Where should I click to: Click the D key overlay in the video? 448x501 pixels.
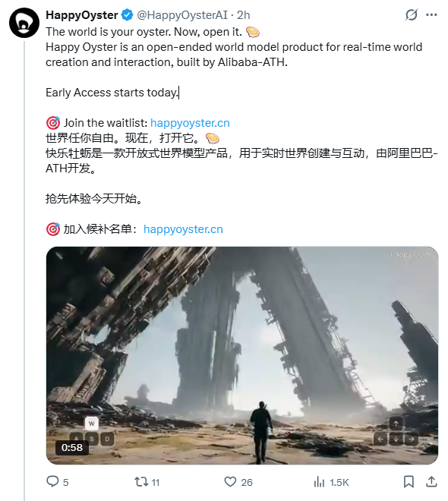pyautogui.click(x=107, y=439)
